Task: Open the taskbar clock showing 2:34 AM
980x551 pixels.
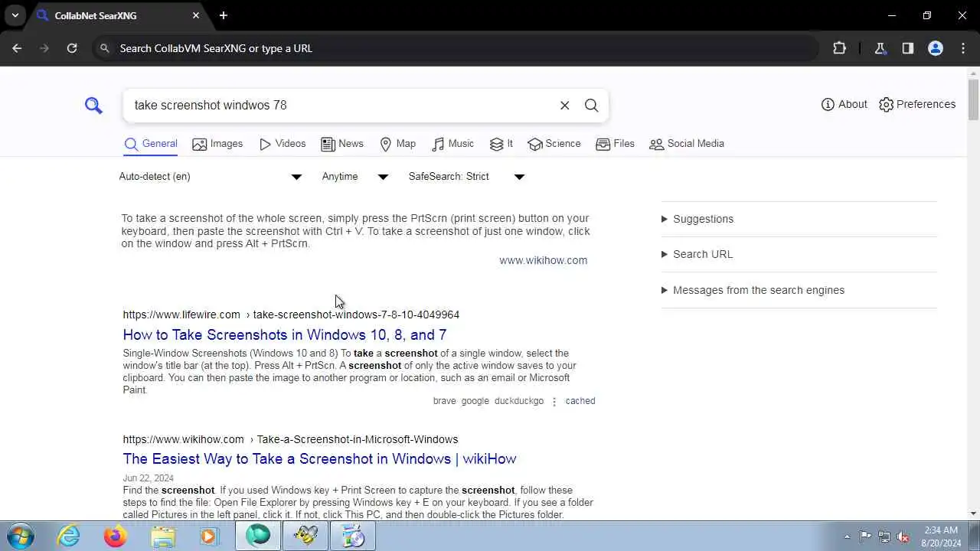Action: pos(941,536)
